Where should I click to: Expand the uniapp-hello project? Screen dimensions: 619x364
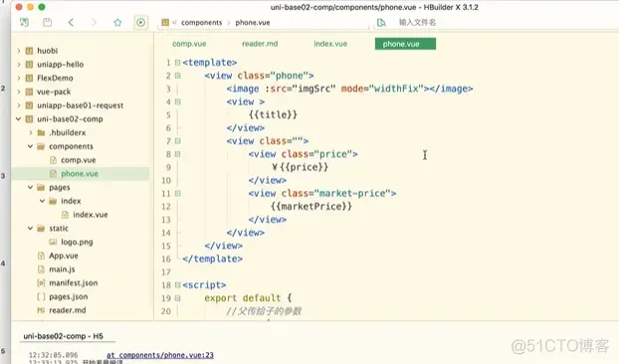point(19,65)
